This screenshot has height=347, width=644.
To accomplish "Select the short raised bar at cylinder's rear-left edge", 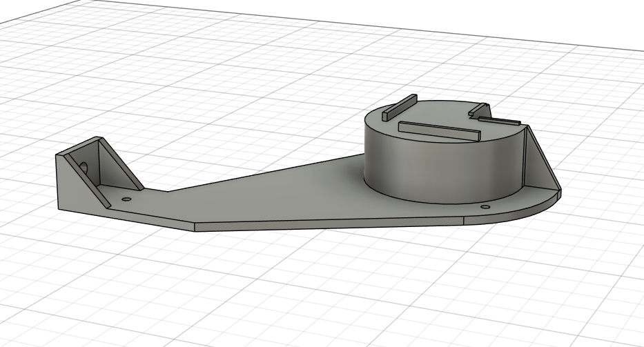I will (x=399, y=107).
